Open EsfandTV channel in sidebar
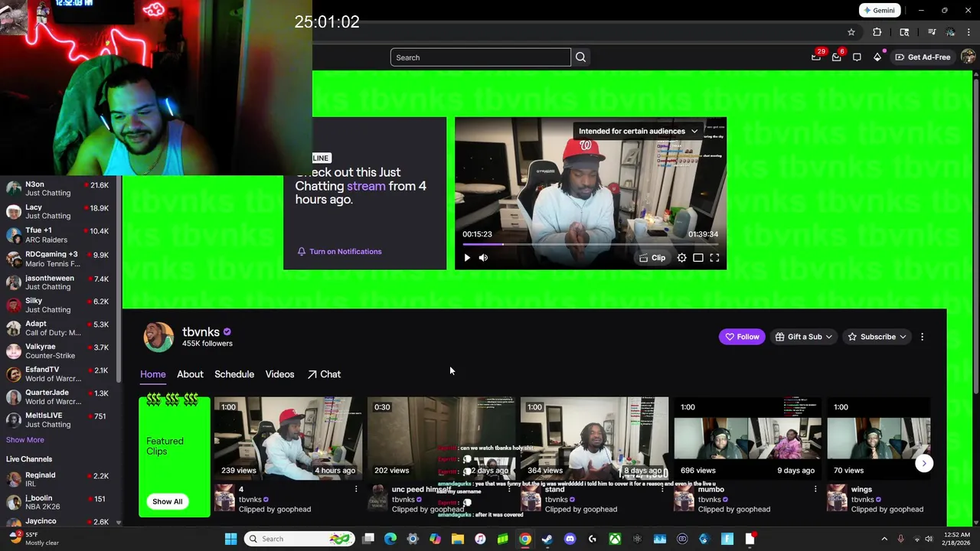The height and width of the screenshot is (551, 980). pos(57,374)
